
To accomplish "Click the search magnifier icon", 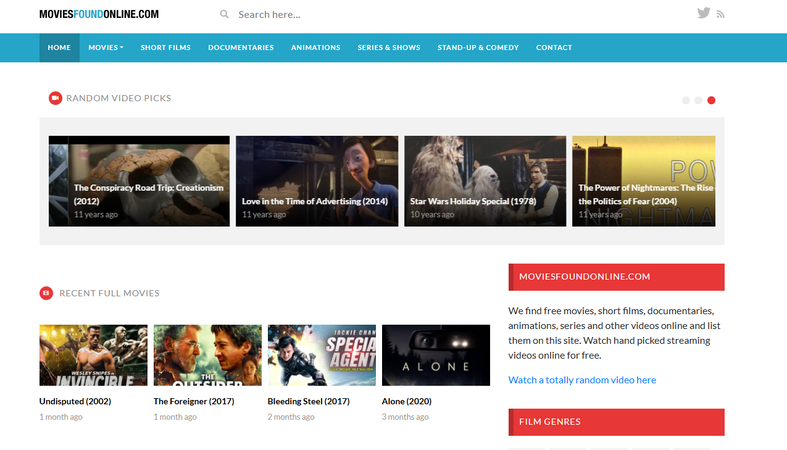I will [x=224, y=14].
